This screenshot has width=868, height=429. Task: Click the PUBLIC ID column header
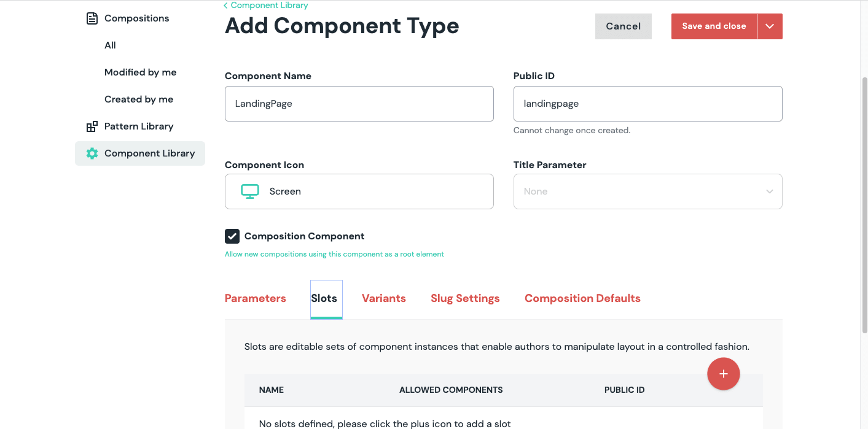click(624, 390)
